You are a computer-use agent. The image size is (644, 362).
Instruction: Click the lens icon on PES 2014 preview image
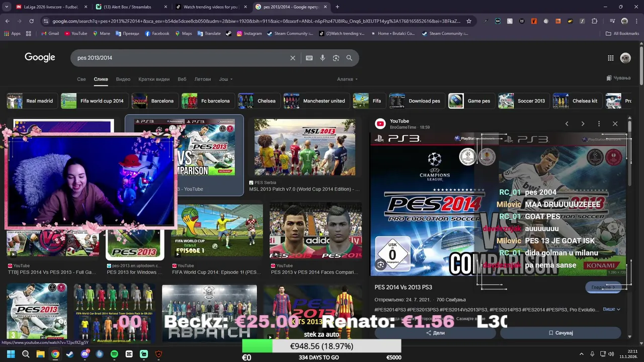[381, 264]
